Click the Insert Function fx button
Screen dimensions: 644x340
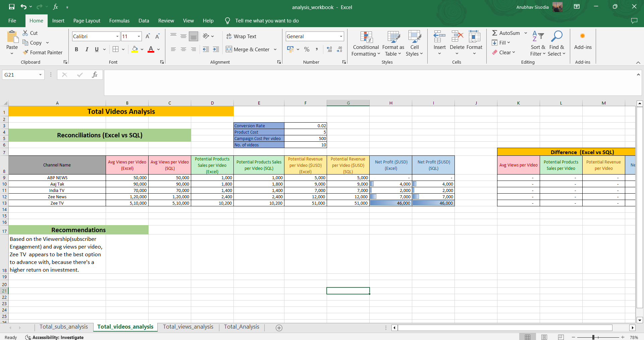click(95, 75)
